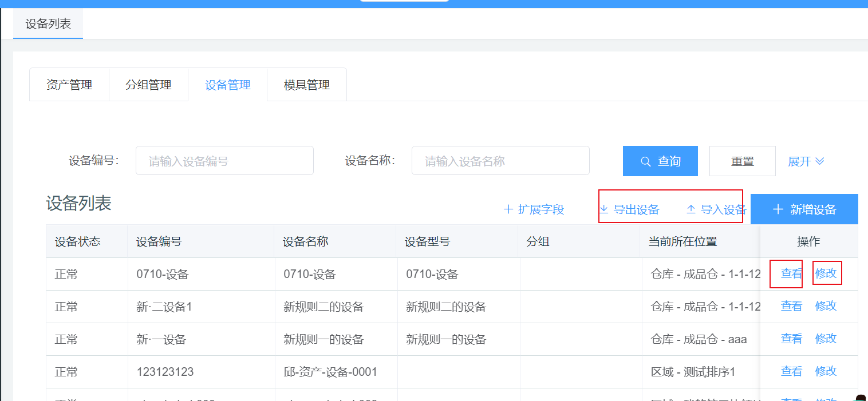Click the plus icon in 新增设备 button
Viewport: 868px width, 401px height.
(778, 209)
